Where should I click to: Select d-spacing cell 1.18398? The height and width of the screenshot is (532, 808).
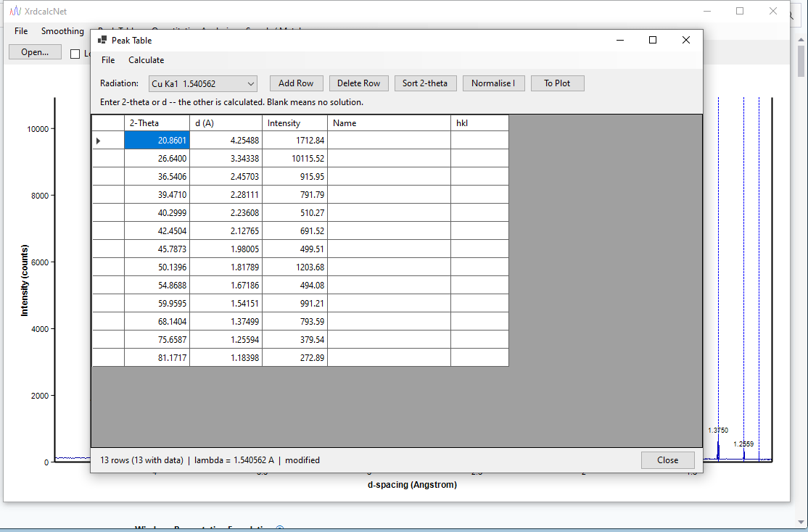(x=226, y=357)
